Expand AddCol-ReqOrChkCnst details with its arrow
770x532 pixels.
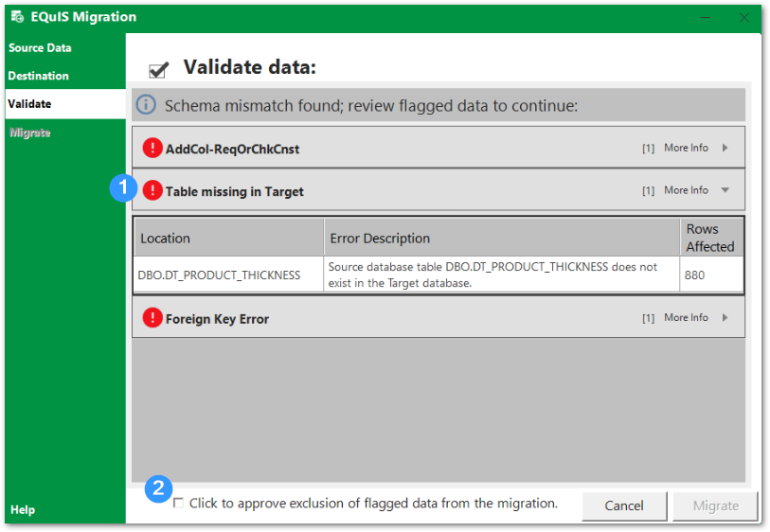(x=725, y=148)
